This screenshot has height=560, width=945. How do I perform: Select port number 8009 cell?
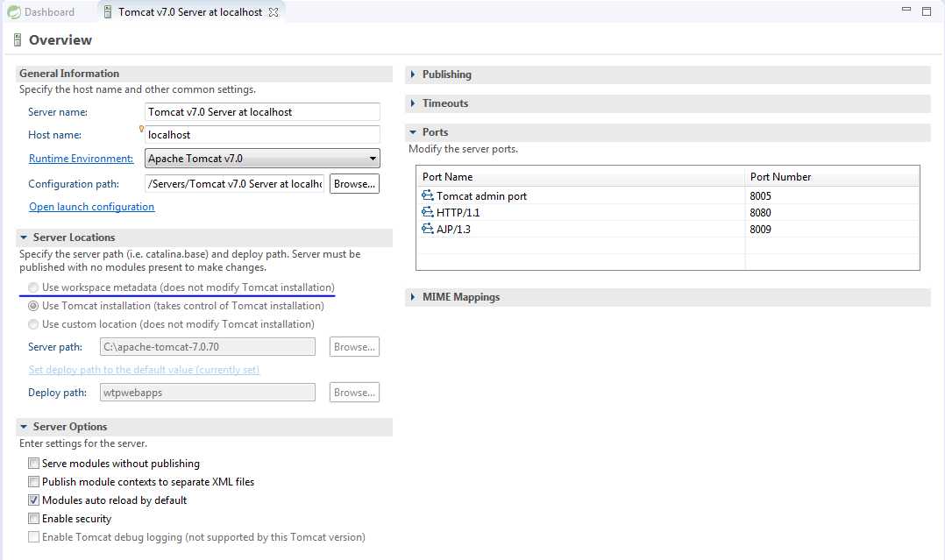click(761, 229)
